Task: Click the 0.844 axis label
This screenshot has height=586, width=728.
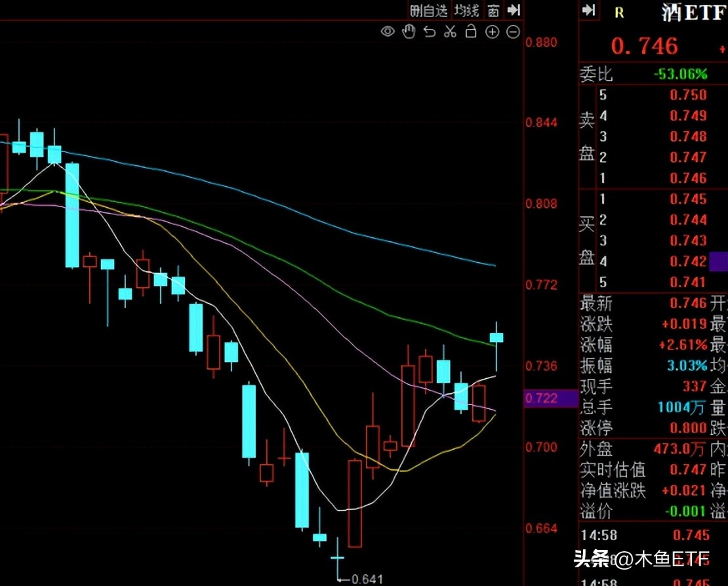Action: tap(541, 123)
